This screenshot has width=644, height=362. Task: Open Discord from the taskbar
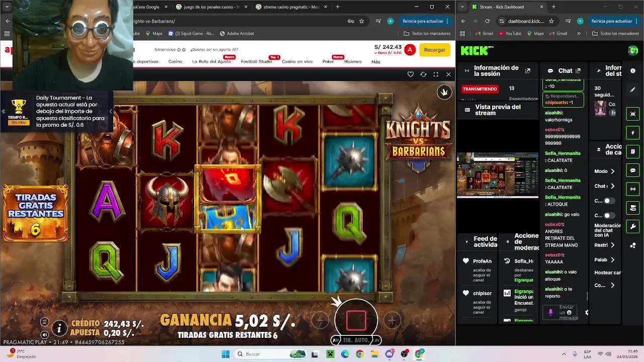pyautogui.click(x=389, y=354)
